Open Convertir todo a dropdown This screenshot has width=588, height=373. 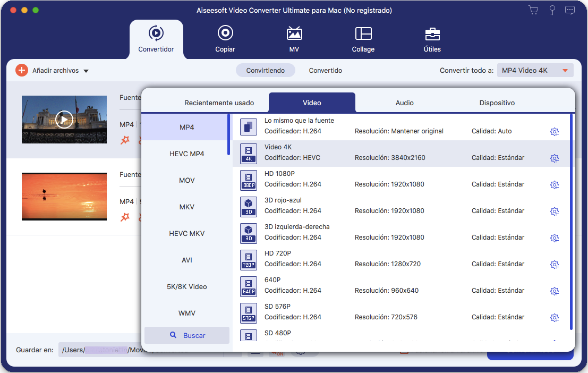[x=535, y=70]
